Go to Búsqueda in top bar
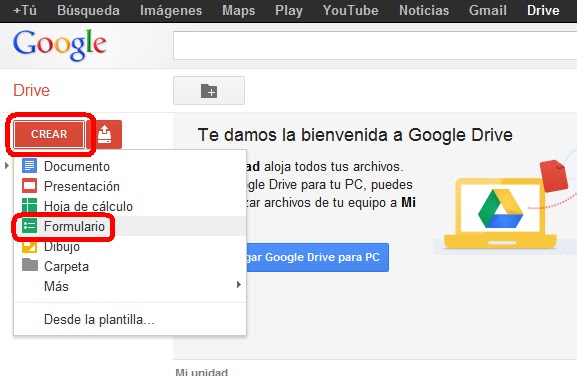This screenshot has height=376, width=577. 88,10
